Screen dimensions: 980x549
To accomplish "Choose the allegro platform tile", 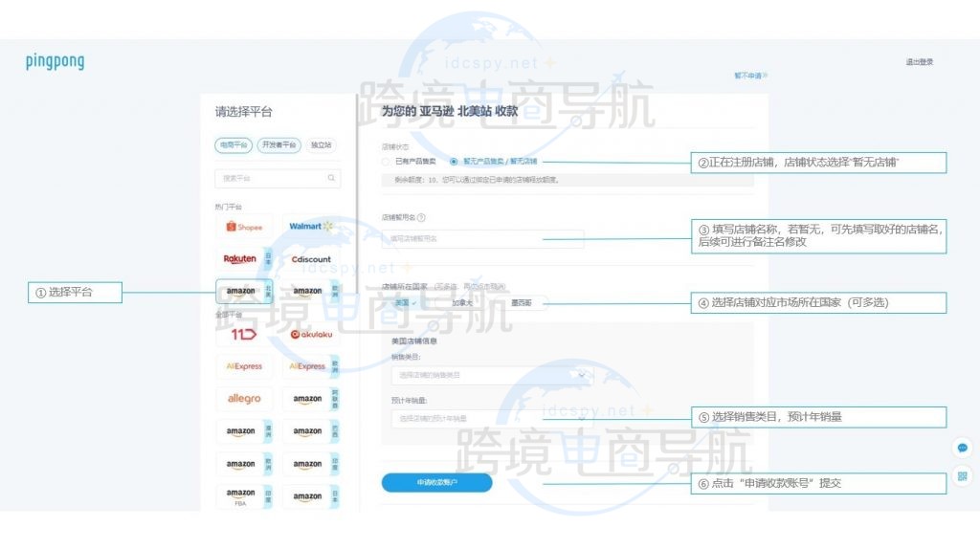I will (x=244, y=399).
